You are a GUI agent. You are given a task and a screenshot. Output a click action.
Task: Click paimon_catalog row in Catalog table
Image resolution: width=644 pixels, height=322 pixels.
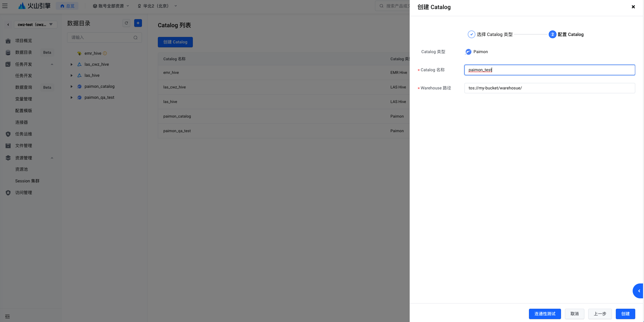284,116
